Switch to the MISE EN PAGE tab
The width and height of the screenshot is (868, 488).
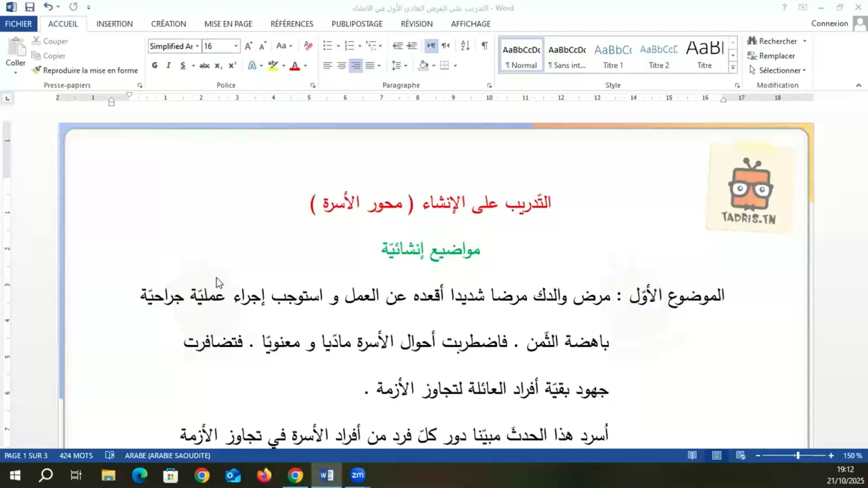[228, 24]
